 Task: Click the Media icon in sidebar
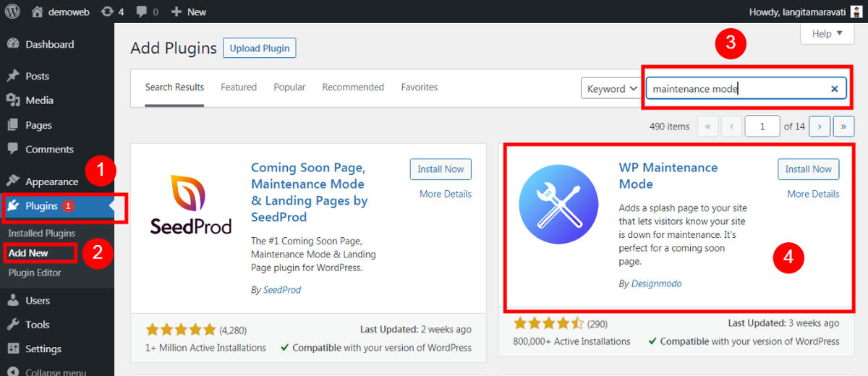coord(13,101)
